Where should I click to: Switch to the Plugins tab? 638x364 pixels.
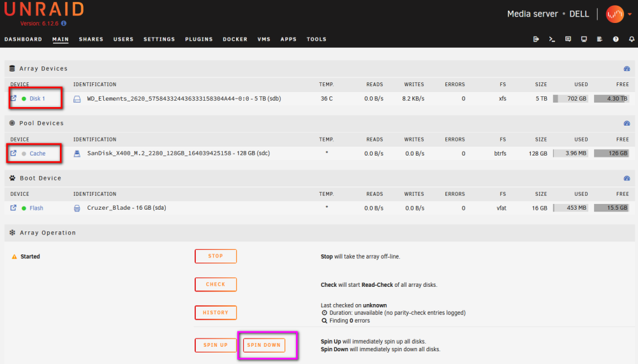click(x=199, y=40)
